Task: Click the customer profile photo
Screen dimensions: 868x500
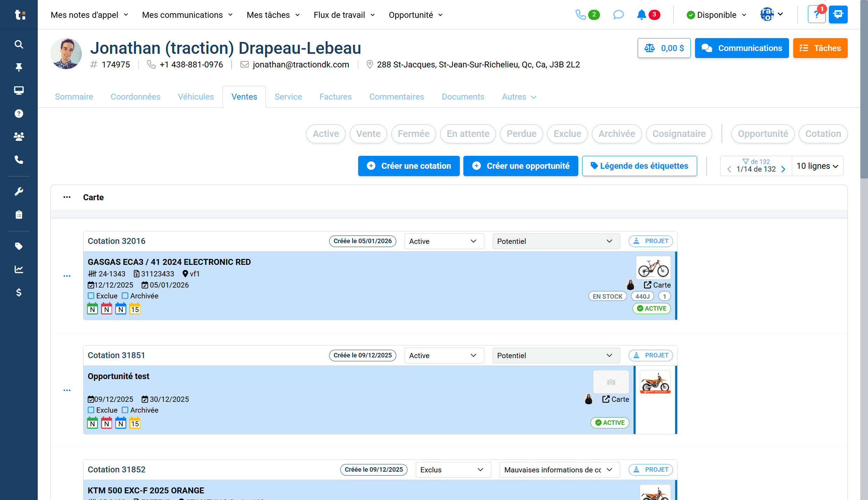Action: click(66, 53)
